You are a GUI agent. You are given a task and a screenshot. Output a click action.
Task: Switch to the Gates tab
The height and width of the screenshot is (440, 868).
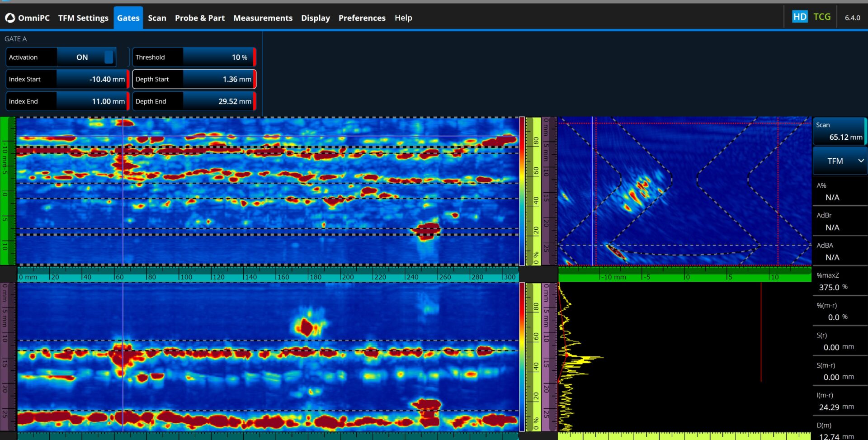(x=128, y=18)
